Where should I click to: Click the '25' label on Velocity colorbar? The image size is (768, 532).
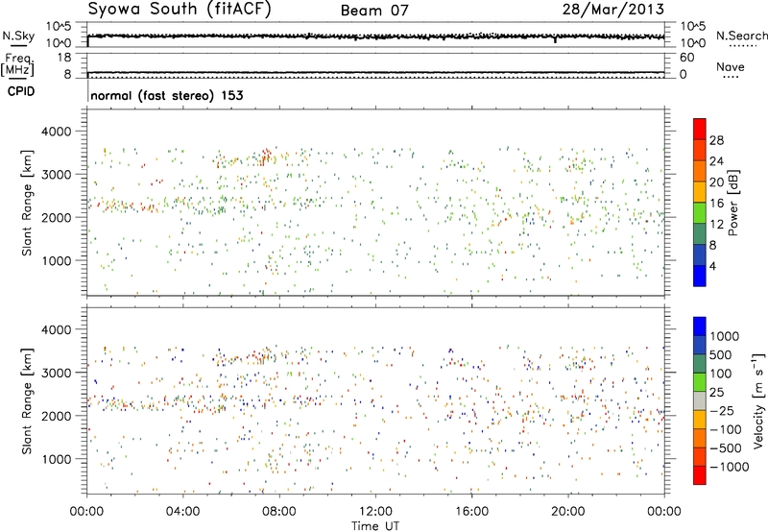pyautogui.click(x=717, y=392)
